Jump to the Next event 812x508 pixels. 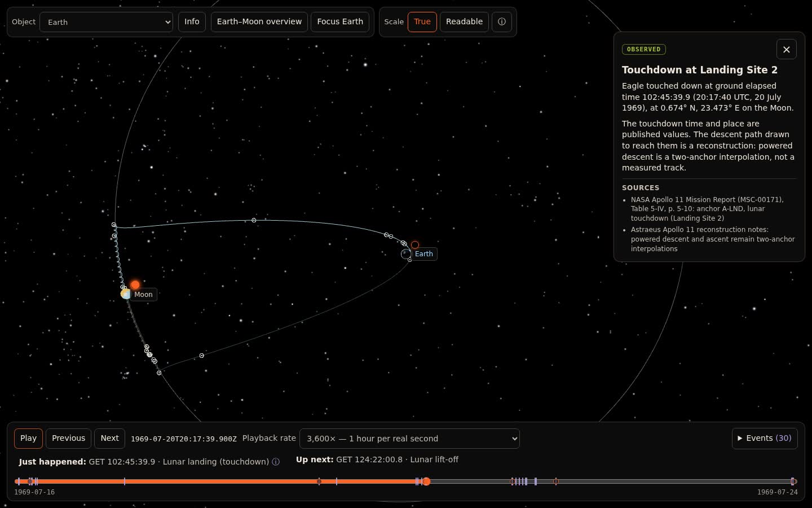tap(109, 439)
